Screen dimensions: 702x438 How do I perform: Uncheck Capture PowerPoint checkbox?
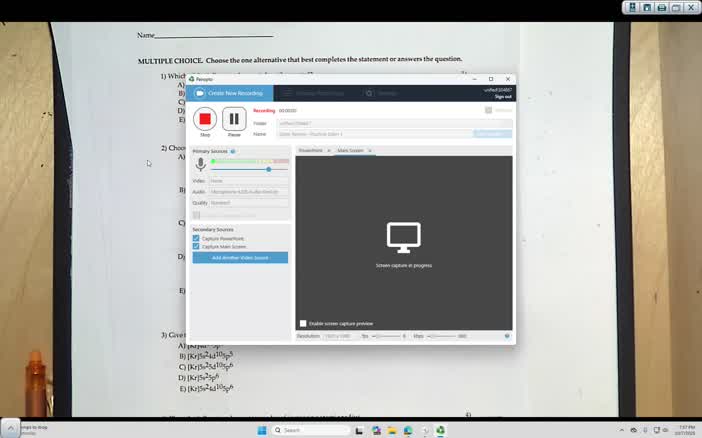(196, 238)
